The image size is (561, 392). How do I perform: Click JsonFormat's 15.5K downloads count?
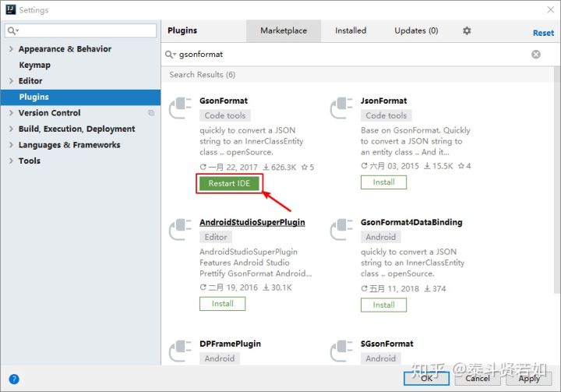pos(438,166)
